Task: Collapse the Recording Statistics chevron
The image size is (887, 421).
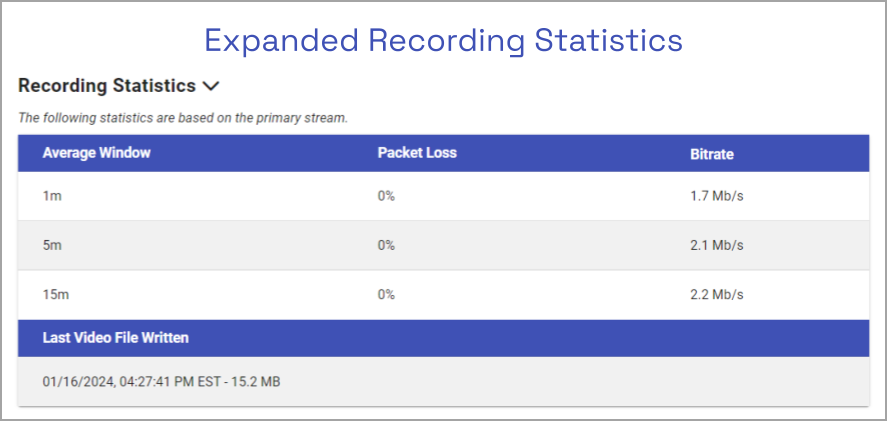Action: [x=210, y=87]
